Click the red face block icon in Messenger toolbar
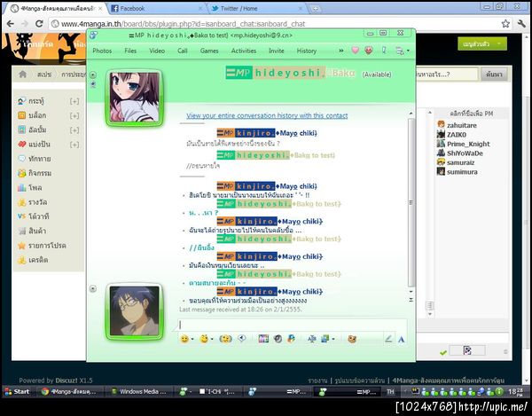 369,51
